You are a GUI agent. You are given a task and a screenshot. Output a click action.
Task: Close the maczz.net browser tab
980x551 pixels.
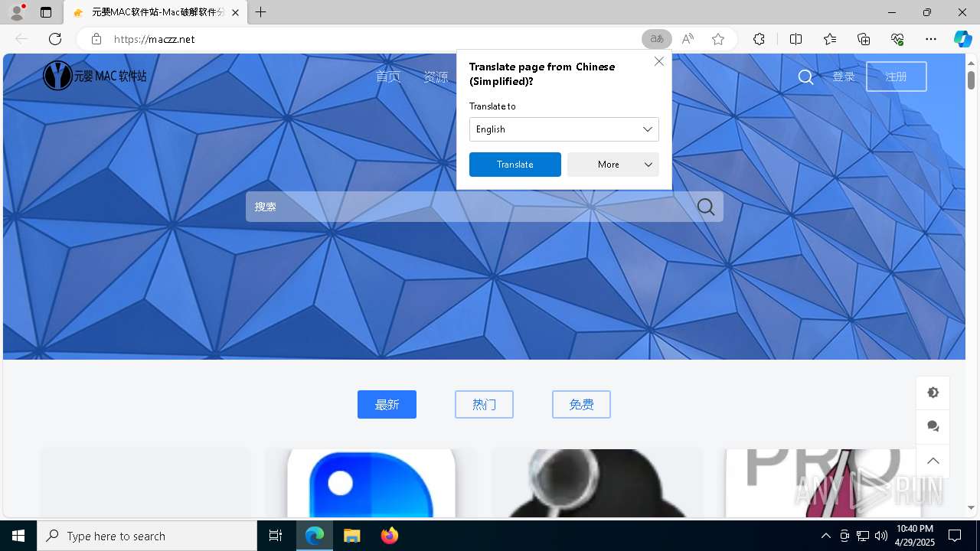pos(235,12)
